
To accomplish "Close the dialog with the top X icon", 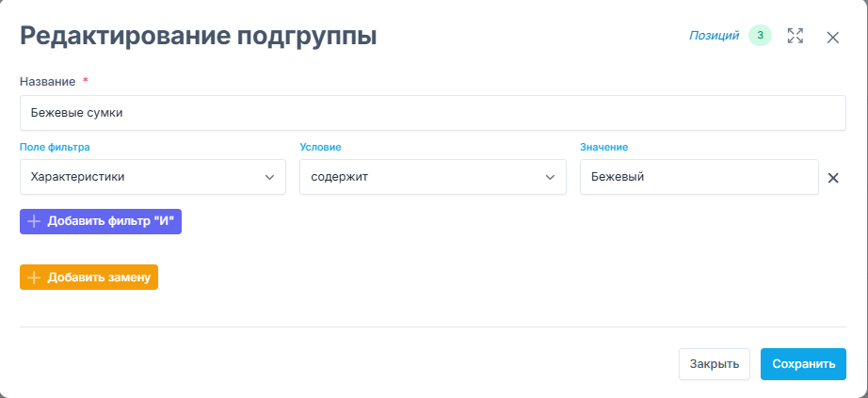I will pyautogui.click(x=832, y=38).
